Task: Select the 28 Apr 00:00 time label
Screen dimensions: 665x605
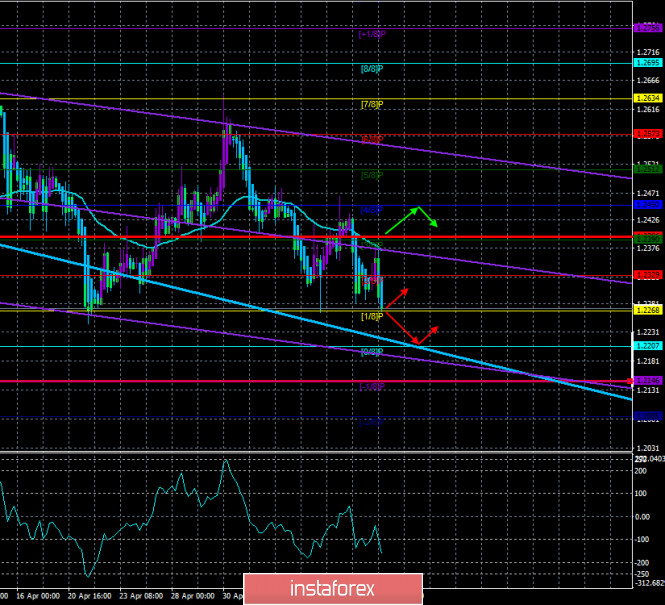Action: [193, 596]
